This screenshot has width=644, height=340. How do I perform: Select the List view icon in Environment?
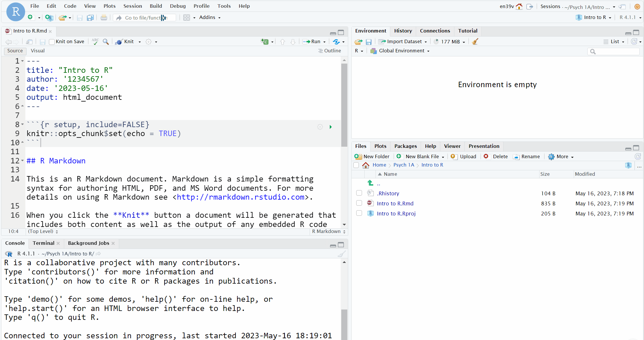(606, 41)
